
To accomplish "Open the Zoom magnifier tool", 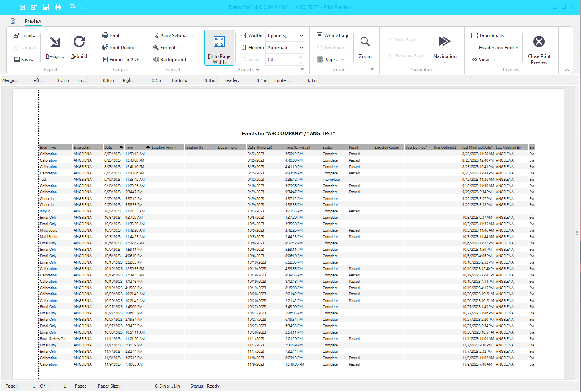I will click(365, 42).
